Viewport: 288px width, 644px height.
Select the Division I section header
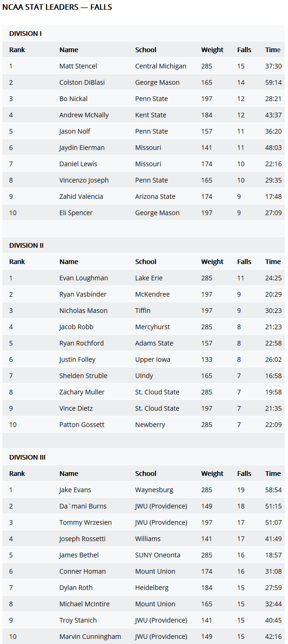tap(25, 34)
